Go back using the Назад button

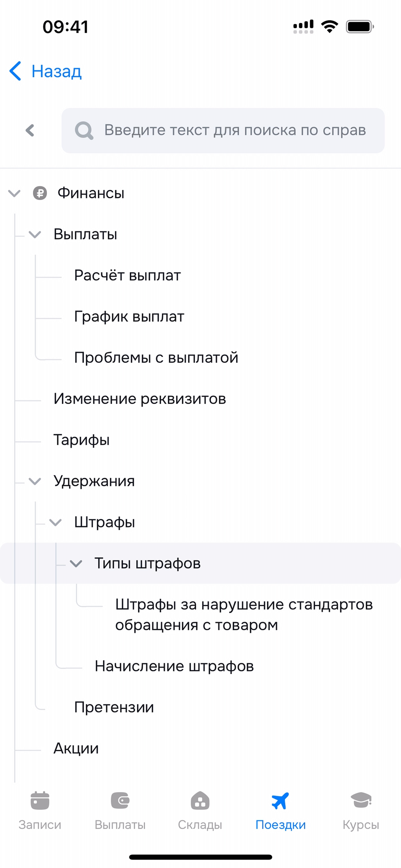tap(46, 71)
